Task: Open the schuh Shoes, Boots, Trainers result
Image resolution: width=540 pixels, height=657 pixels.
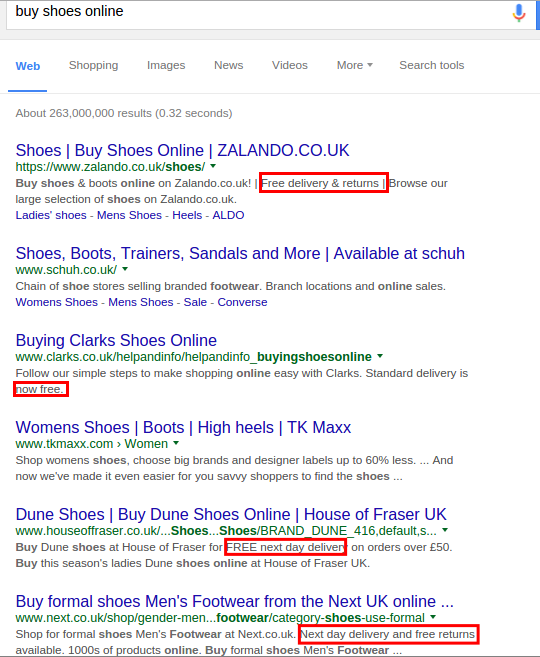Action: pos(240,253)
